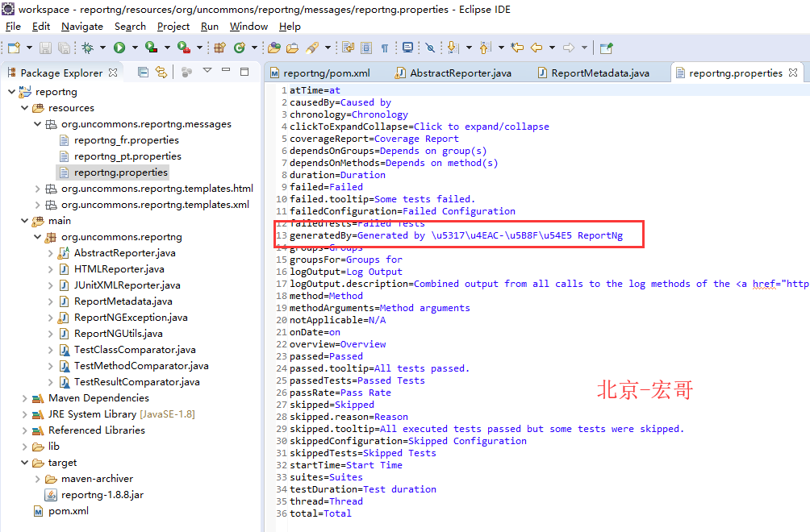Open dropdown next to Debug icon
This screenshot has width=810, height=532.
[102, 48]
